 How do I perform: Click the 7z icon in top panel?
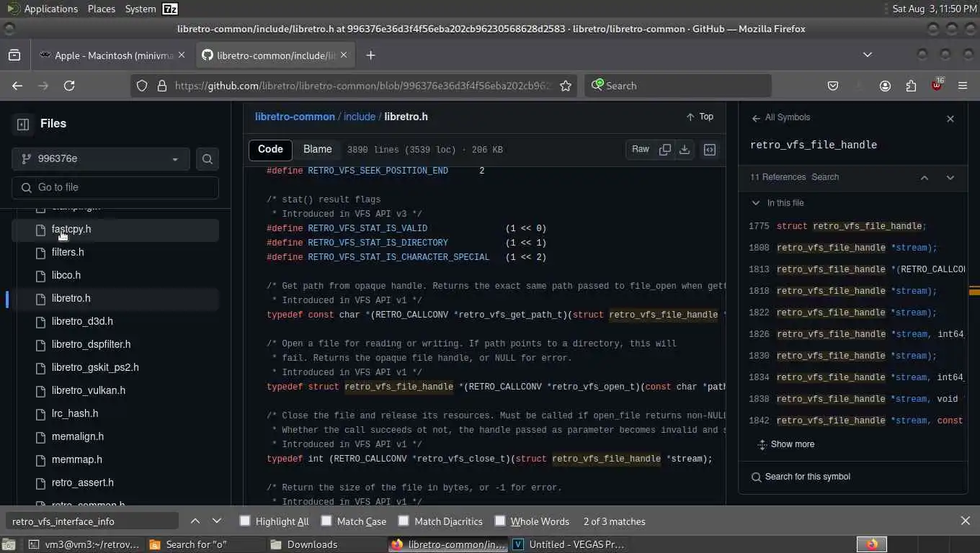tap(170, 9)
